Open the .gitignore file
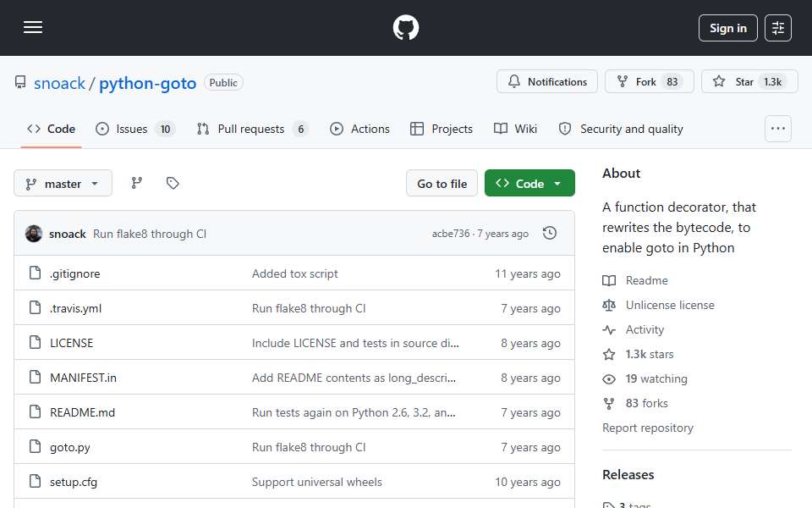 (x=75, y=273)
